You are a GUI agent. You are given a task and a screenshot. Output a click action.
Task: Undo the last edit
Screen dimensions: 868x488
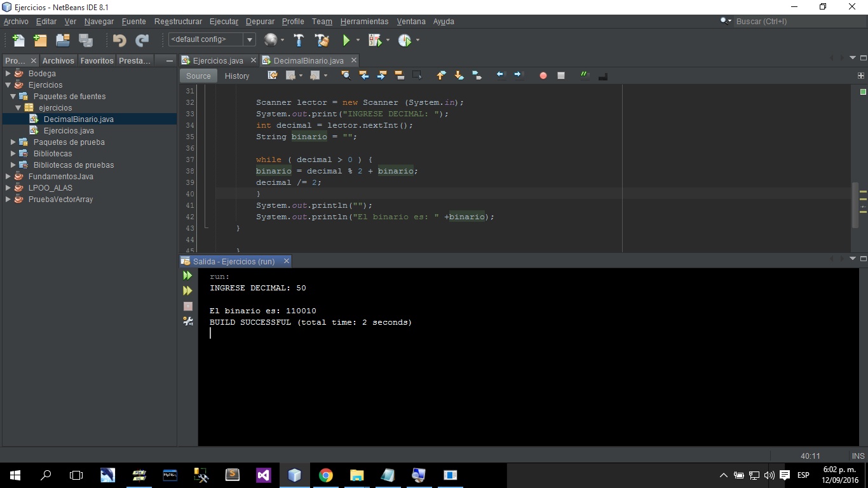pos(119,39)
